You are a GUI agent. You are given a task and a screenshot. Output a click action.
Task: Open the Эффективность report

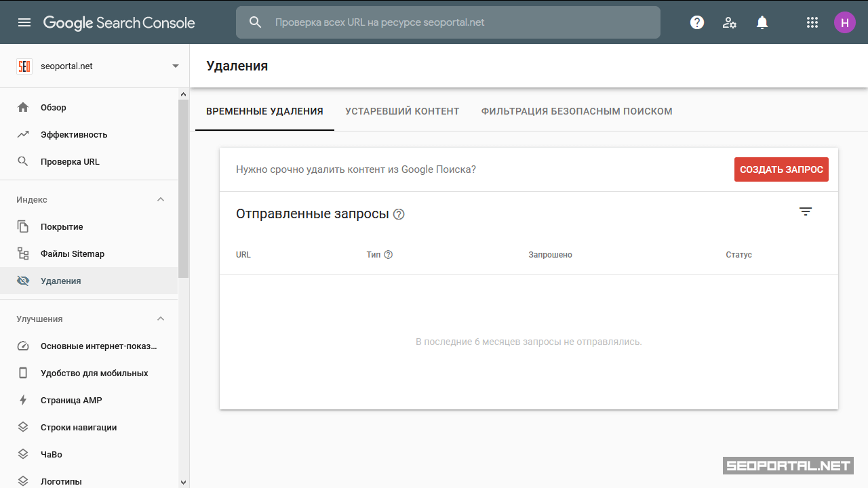(x=74, y=135)
